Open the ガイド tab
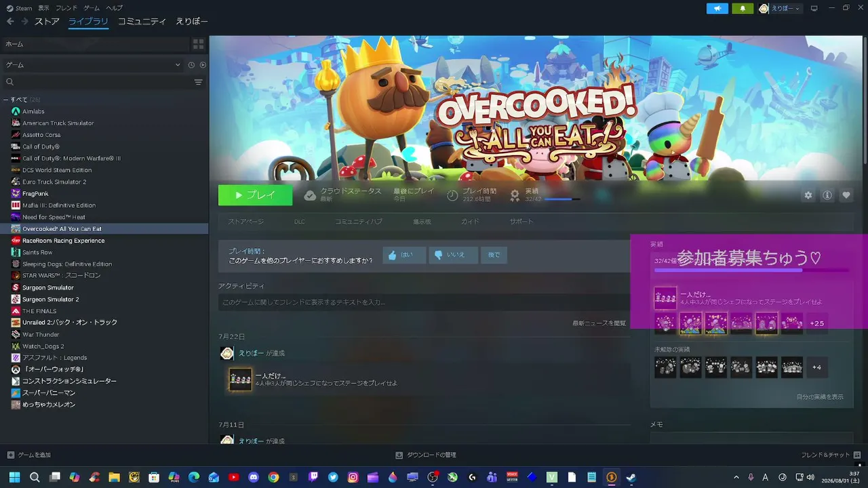Image resolution: width=868 pixels, height=488 pixels. (470, 222)
